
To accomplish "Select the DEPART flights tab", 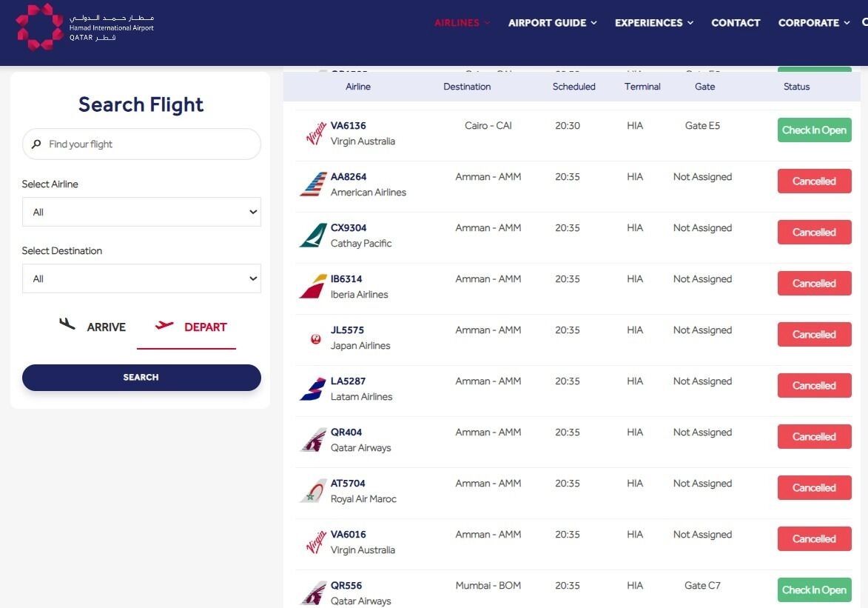I will point(191,327).
